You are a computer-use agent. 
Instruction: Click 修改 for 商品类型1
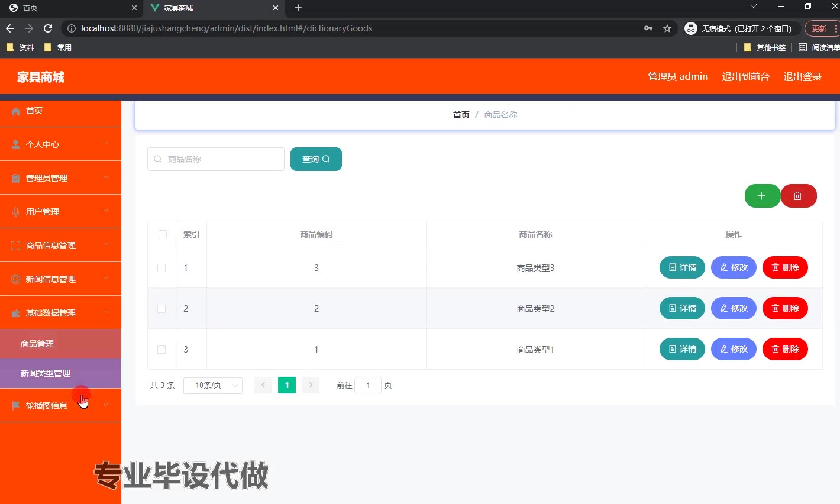click(x=734, y=349)
